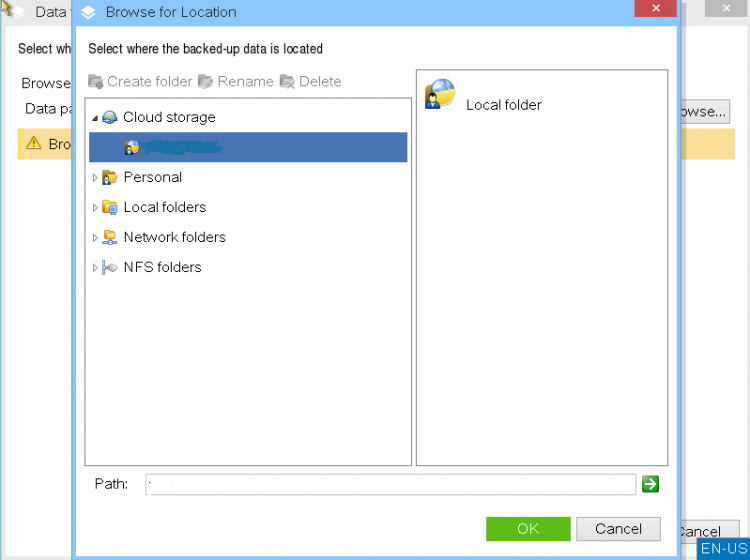Click the Cloud storage globe icon

click(x=110, y=117)
